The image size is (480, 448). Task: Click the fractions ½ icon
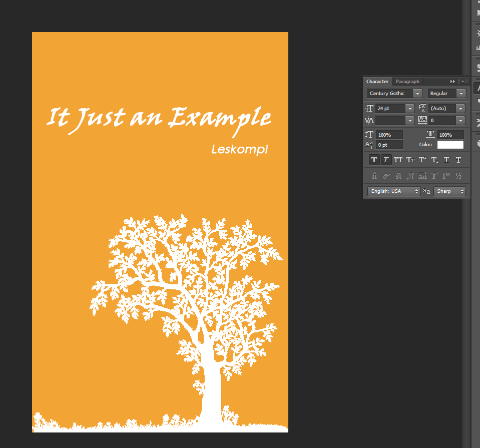click(x=458, y=176)
